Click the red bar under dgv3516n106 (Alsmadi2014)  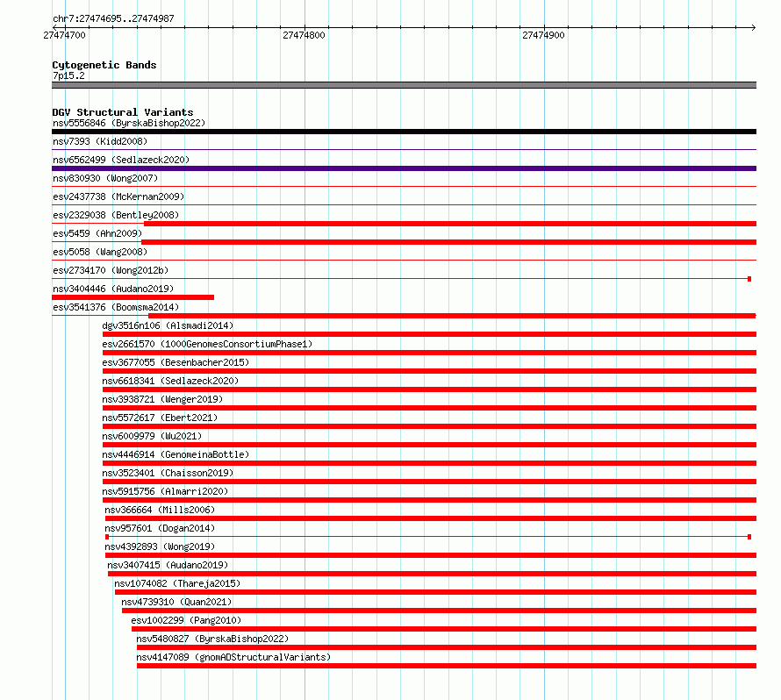429,334
